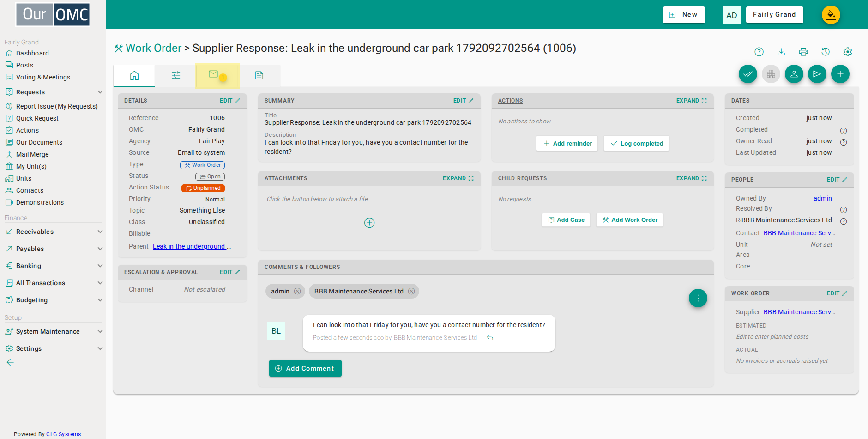The height and width of the screenshot is (439, 868).
Task: Remove admin follower chip
Action: [x=297, y=291]
